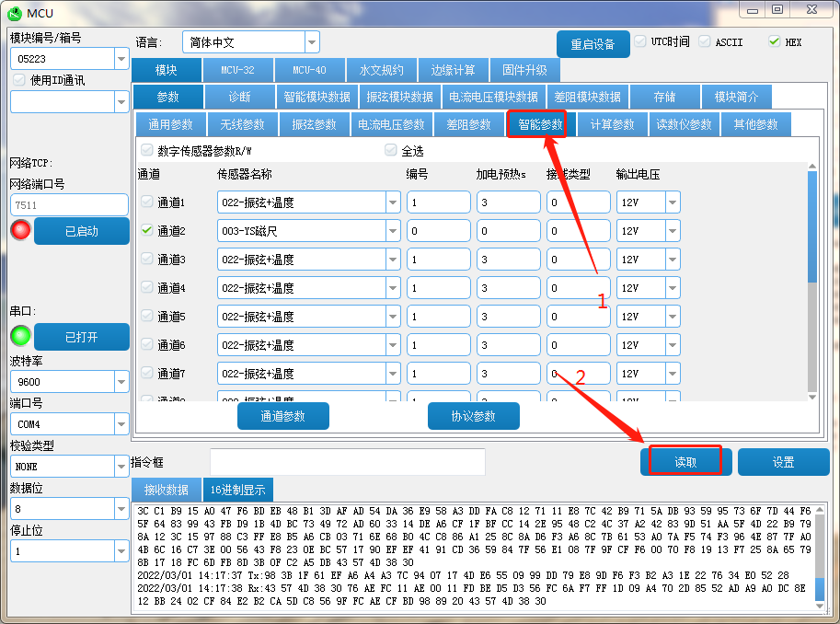Open the 固件升级 firmware upgrade tab
The image size is (840, 624).
point(524,70)
